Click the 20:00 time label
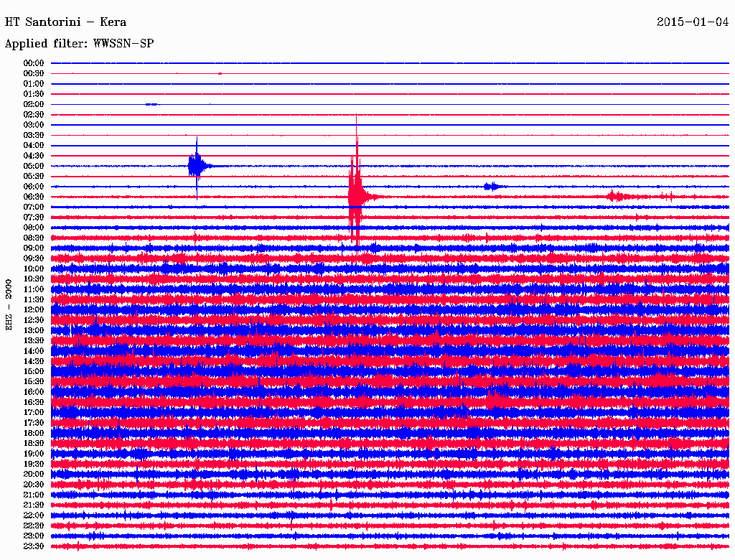735x560 pixels. click(34, 474)
